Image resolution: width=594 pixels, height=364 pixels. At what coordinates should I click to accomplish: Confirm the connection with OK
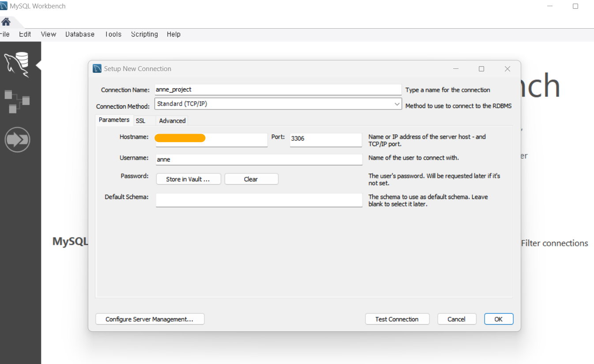click(499, 319)
